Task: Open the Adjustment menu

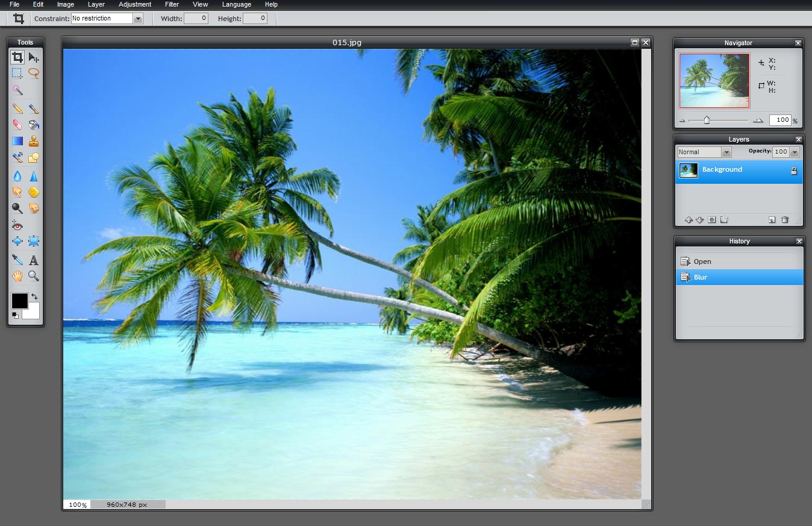Action: pos(134,4)
